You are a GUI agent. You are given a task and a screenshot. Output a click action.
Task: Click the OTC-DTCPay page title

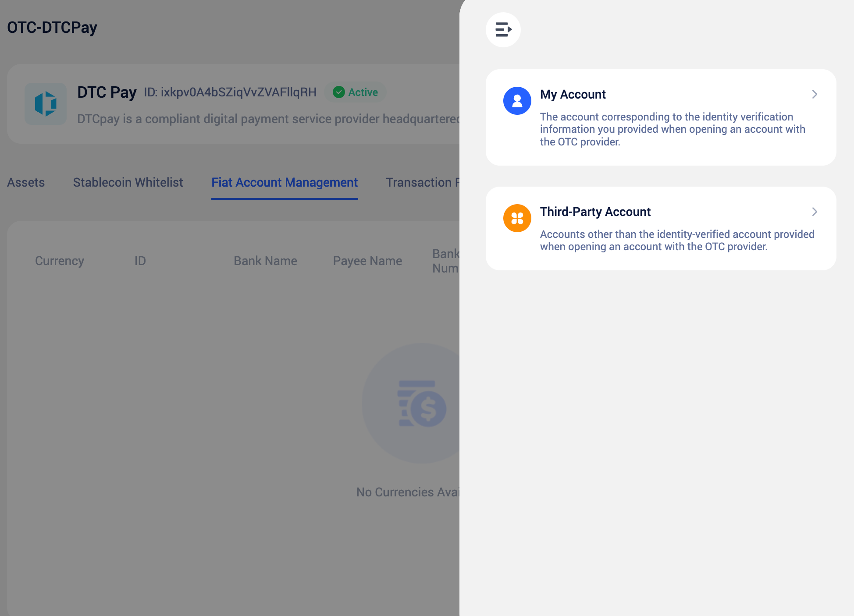[x=52, y=27]
